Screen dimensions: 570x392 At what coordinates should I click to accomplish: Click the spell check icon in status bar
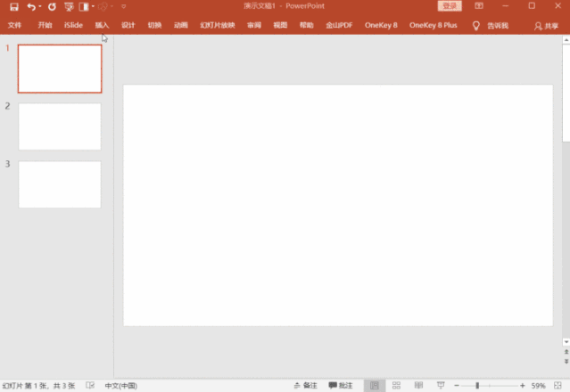[90, 386]
